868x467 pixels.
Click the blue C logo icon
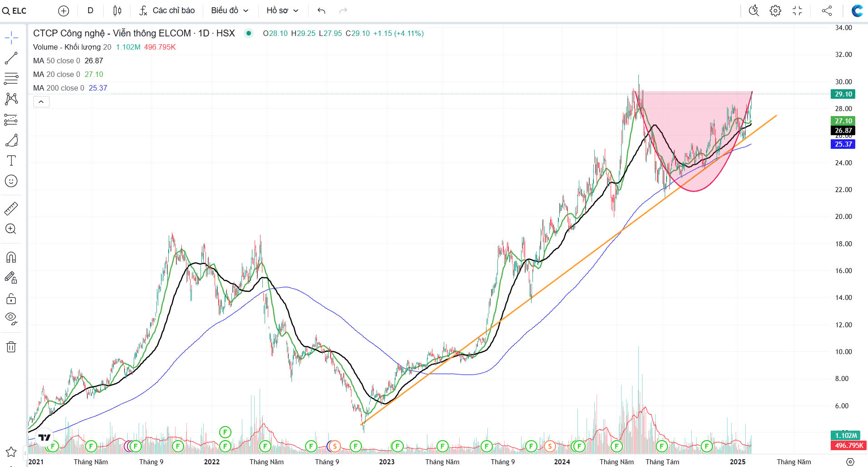[857, 10]
